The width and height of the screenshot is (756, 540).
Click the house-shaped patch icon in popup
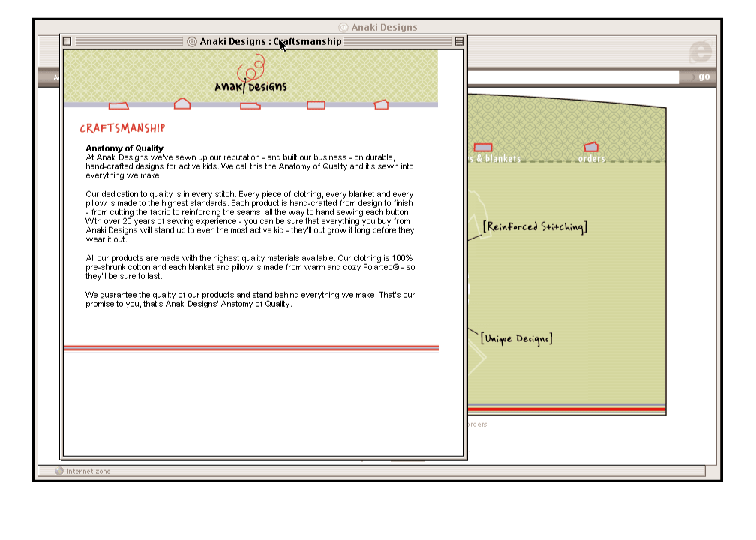182,104
